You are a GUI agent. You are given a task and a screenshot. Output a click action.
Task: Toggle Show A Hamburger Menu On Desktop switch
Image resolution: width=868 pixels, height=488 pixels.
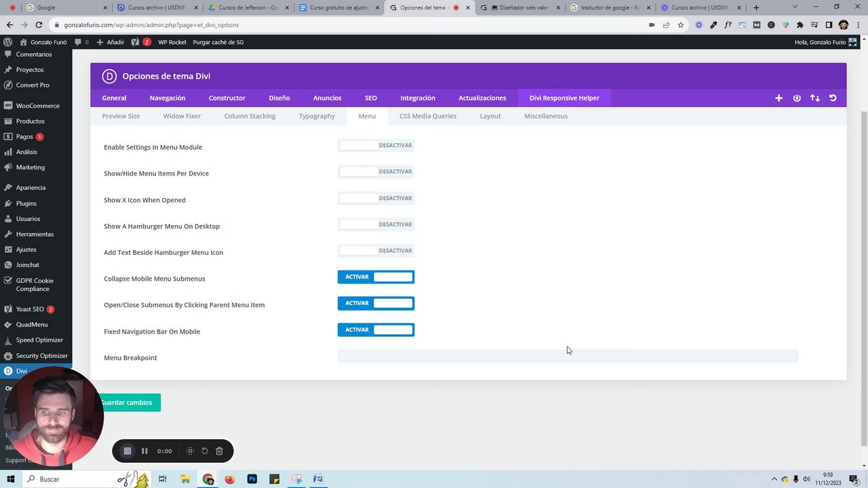click(376, 224)
